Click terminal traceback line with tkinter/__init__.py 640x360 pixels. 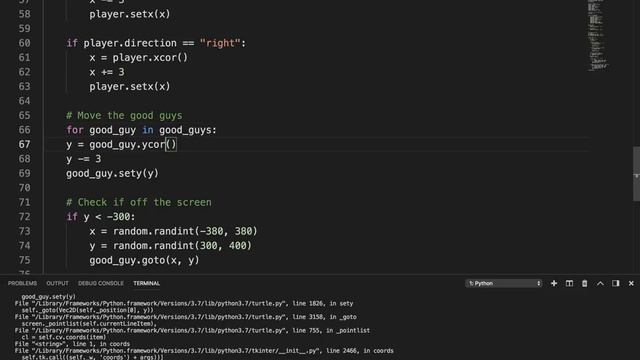204,351
